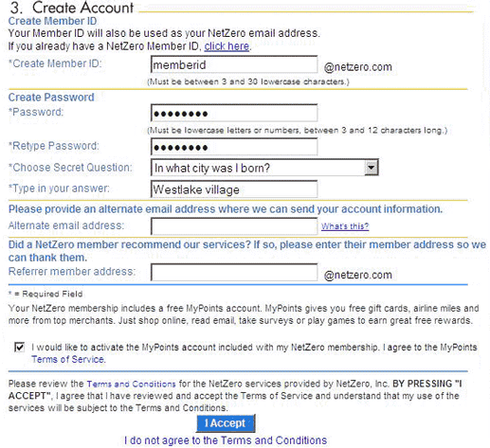Click the I Accept button
This screenshot has width=490, height=448.
click(x=226, y=423)
